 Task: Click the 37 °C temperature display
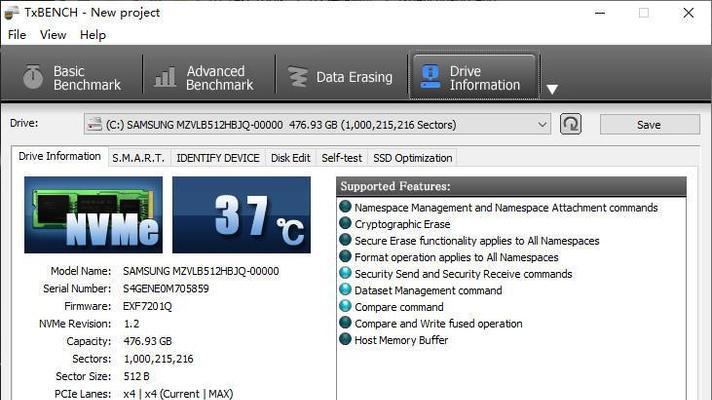pyautogui.click(x=242, y=215)
